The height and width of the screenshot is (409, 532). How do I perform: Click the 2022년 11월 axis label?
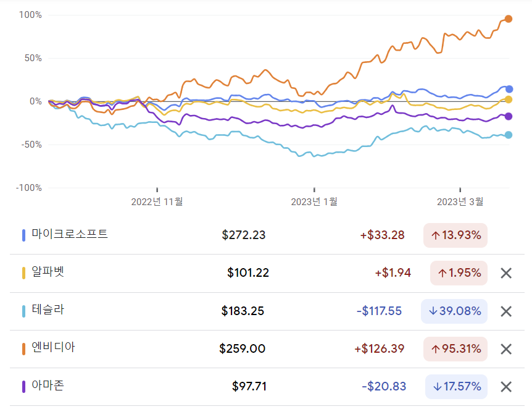157,202
